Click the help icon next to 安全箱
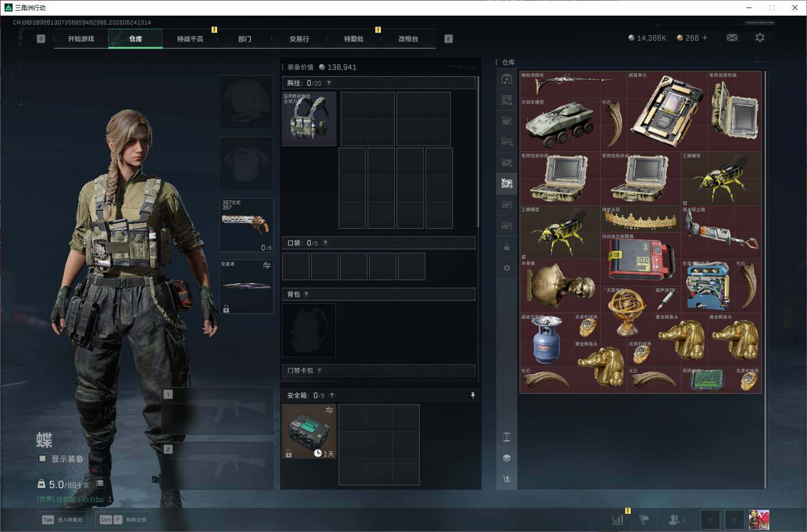This screenshot has height=532, width=807. coord(332,395)
